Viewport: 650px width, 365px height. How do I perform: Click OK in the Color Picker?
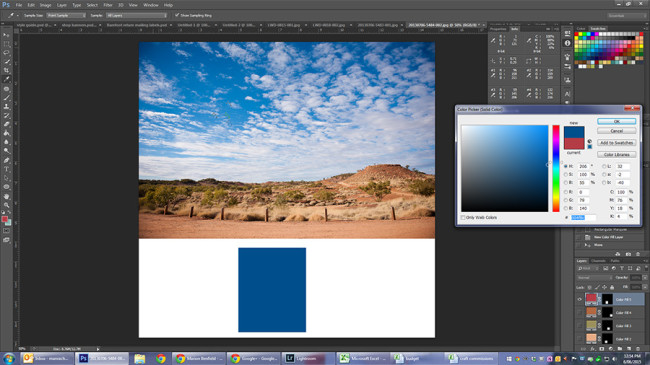616,121
